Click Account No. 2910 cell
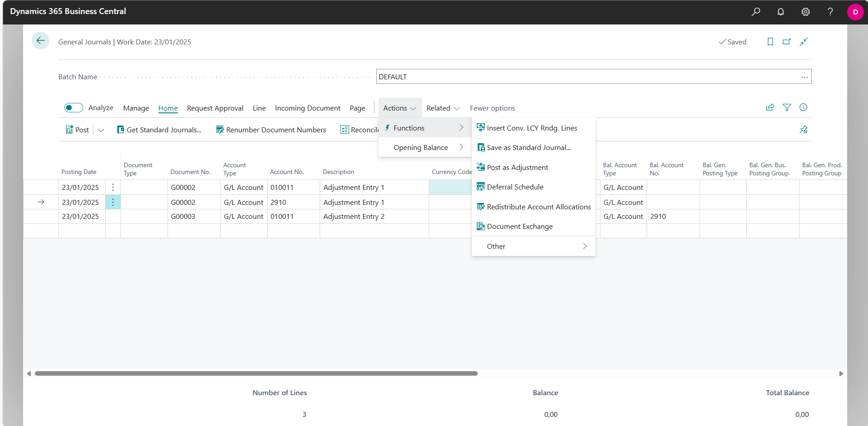Screen dimensions: 868x426 click(293, 202)
